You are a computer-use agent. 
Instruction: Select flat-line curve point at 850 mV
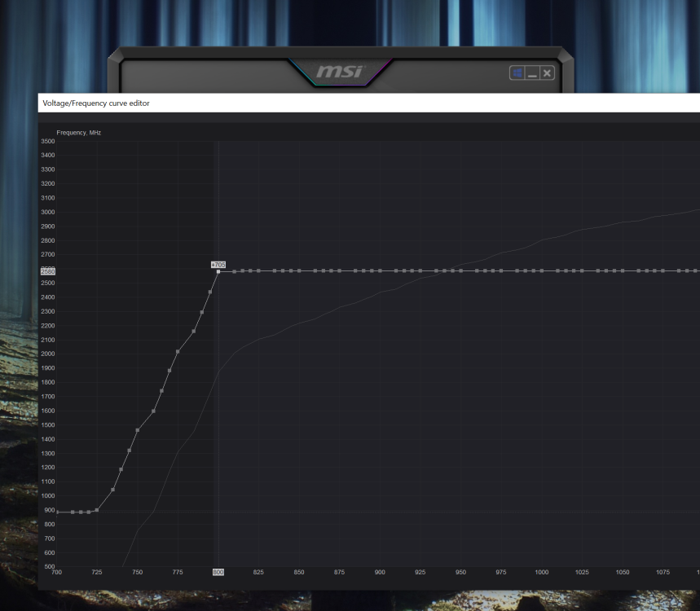tap(299, 271)
